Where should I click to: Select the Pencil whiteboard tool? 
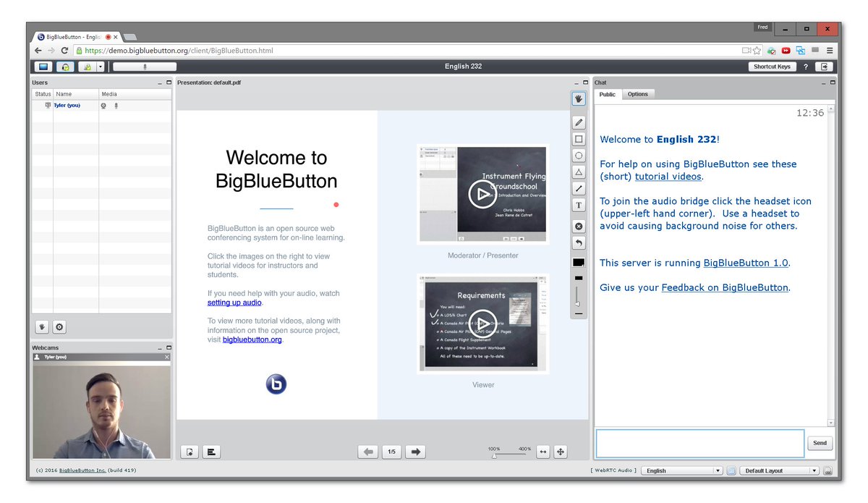pos(579,123)
